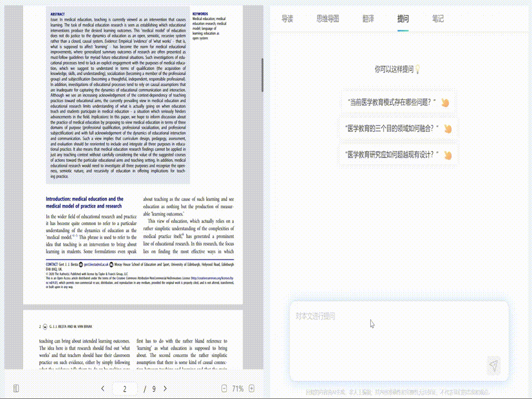
Task: Click the 你可以这样提问 prompt text
Action: (394, 70)
